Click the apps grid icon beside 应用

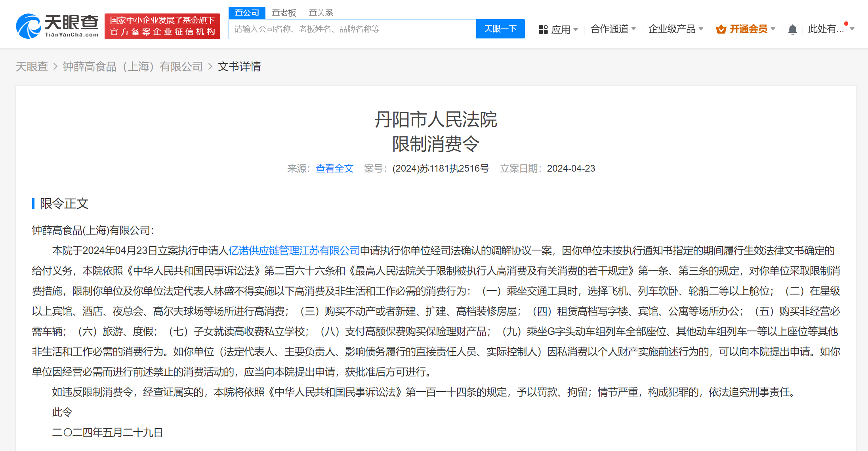pyautogui.click(x=543, y=29)
